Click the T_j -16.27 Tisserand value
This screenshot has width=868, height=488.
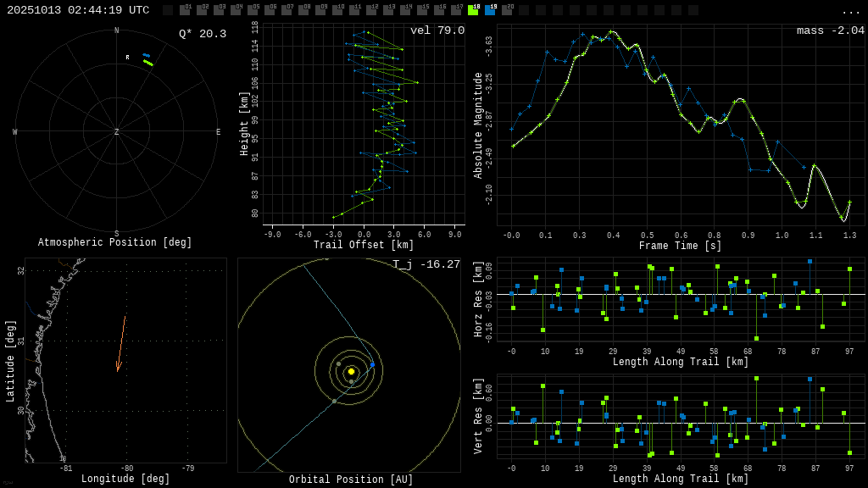coord(426,264)
